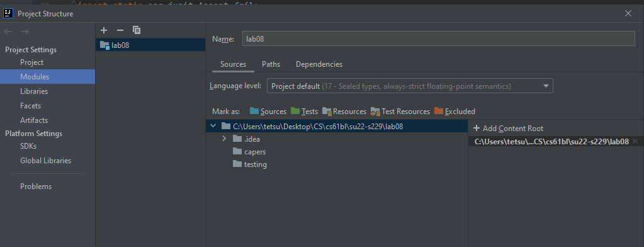
Task: Click the Platform Settings heading
Action: click(x=33, y=134)
